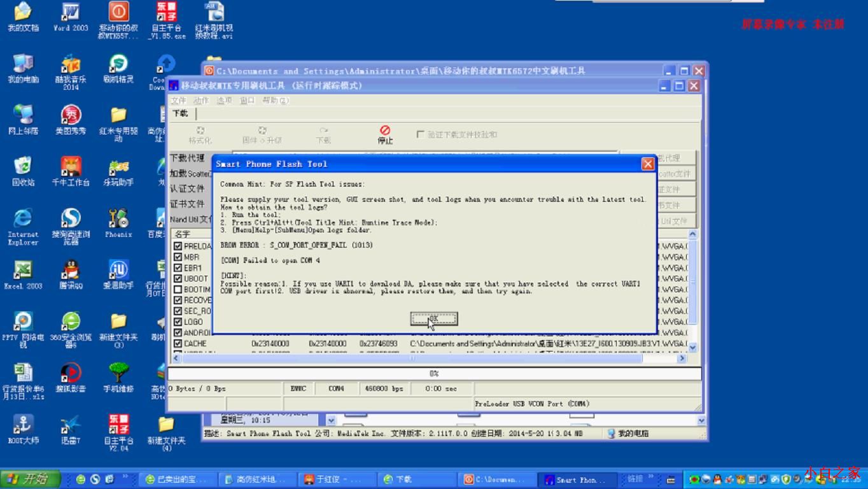Click the partition list scroll-down arrow
Screen dimensions: 868x489
click(x=692, y=348)
